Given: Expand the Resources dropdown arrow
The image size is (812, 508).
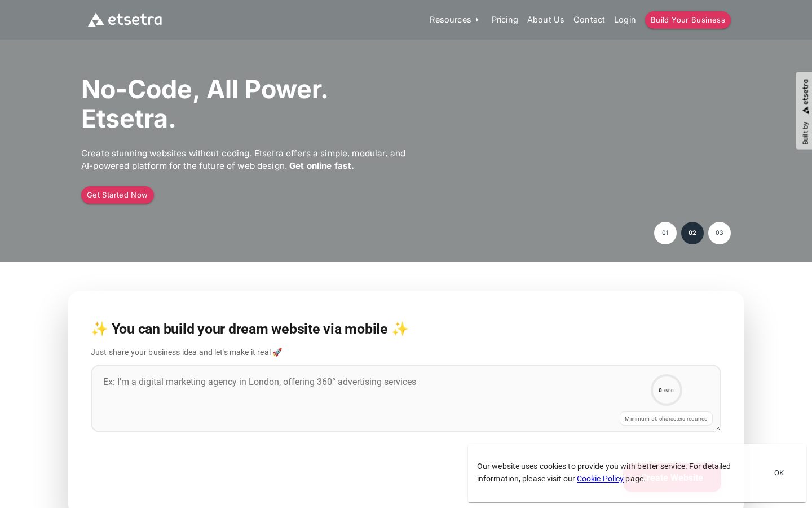Looking at the screenshot, I should pos(477,20).
